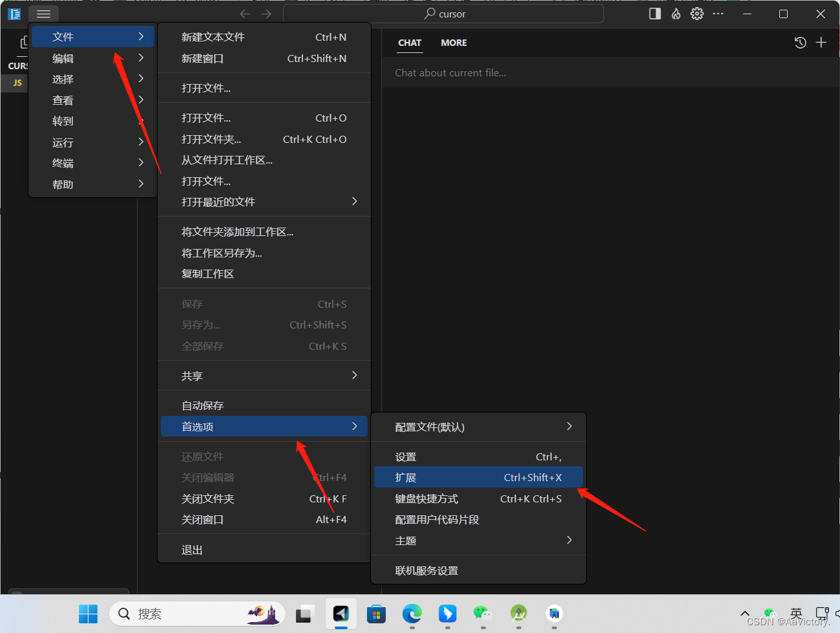Click the flame icon in the title bar
840x633 pixels.
click(x=675, y=14)
